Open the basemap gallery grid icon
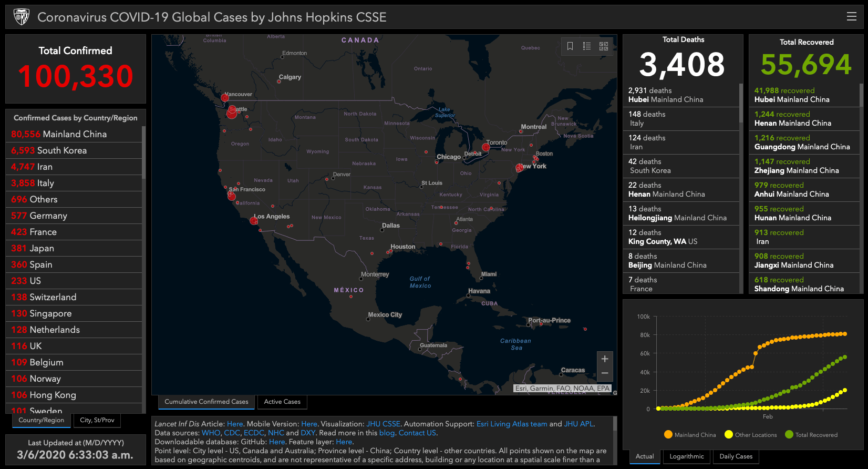 point(604,46)
